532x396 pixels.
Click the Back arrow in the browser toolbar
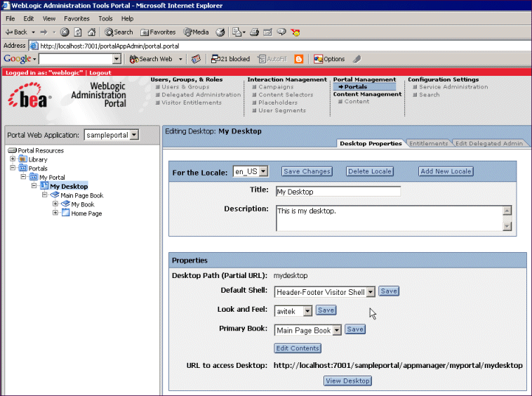click(x=16, y=32)
